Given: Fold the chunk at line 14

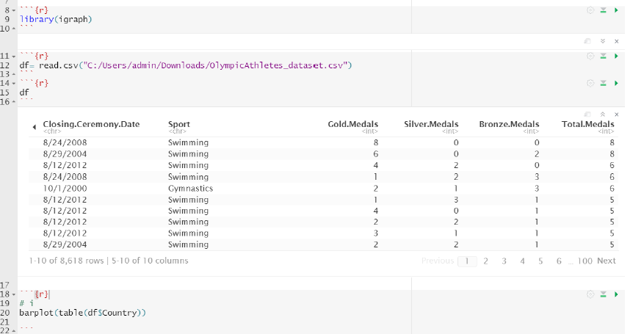Looking at the screenshot, I should pos(13,83).
